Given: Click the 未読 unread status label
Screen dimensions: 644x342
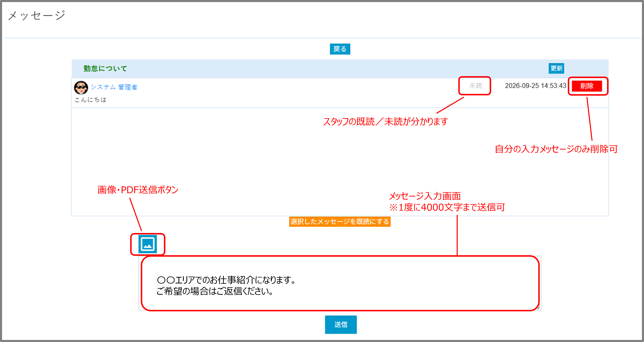Looking at the screenshot, I should tap(475, 86).
